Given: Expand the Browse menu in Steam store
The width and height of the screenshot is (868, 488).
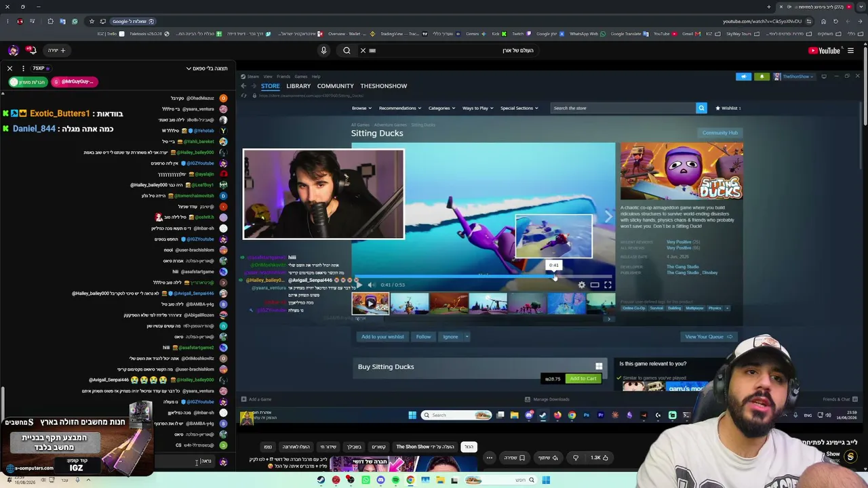Looking at the screenshot, I should pyautogui.click(x=361, y=108).
